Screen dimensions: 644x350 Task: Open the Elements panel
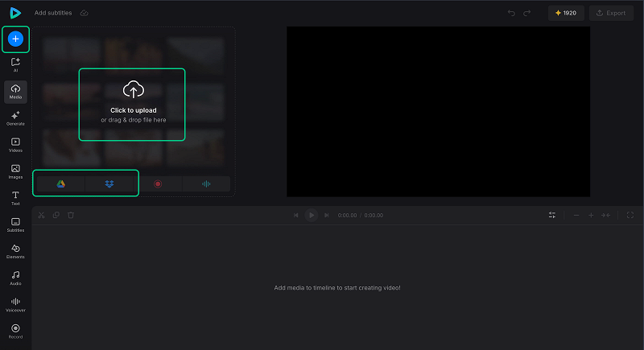(15, 252)
